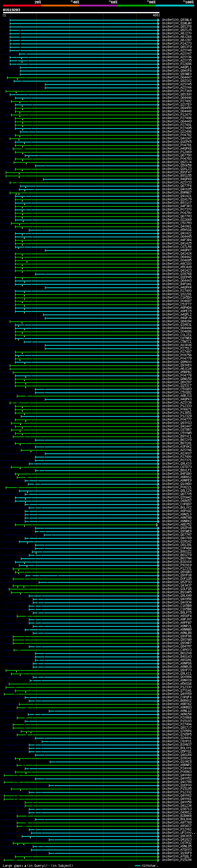The width and height of the screenshot is (197, 868).
Task: Select the label UniRef100_Q40247
Action: (177, 139)
